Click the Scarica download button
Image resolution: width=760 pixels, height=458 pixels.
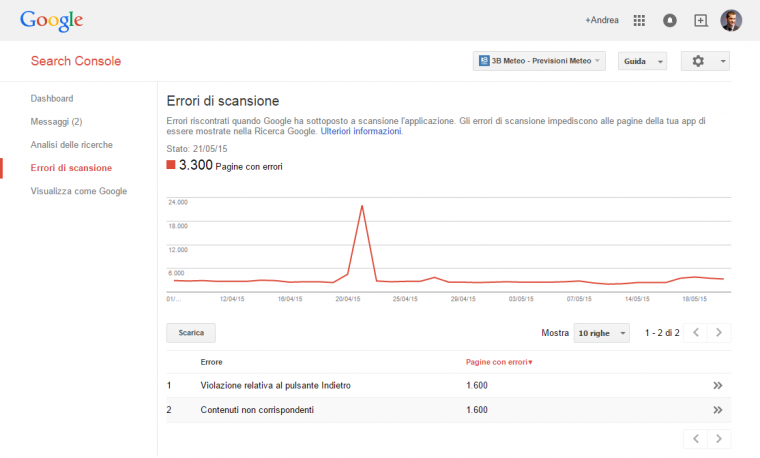pos(191,333)
